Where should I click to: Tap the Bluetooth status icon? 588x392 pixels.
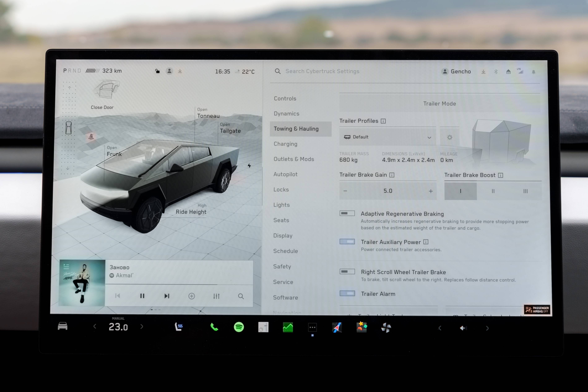click(x=496, y=72)
